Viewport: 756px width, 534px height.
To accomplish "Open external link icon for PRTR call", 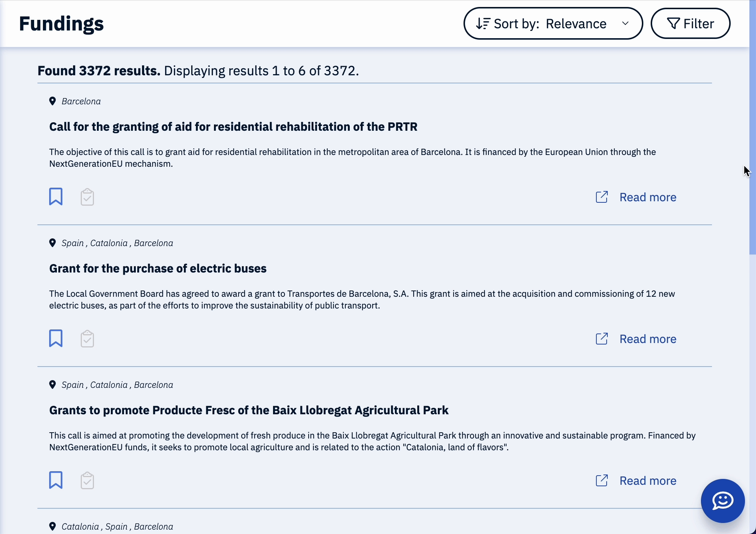I will 602,197.
